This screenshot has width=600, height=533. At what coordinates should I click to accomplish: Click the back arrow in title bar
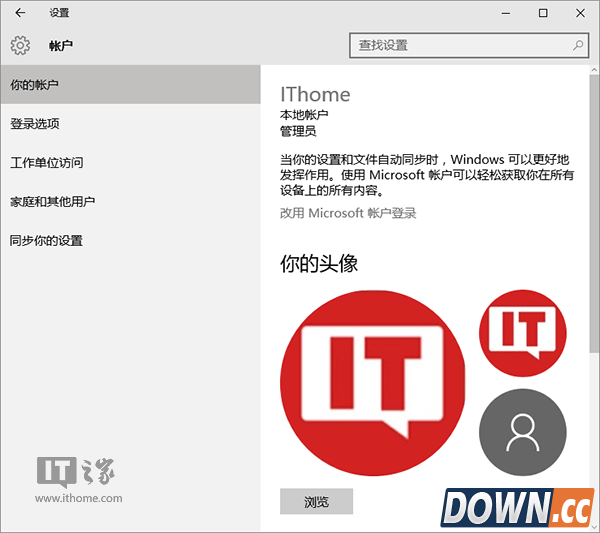pyautogui.click(x=20, y=13)
